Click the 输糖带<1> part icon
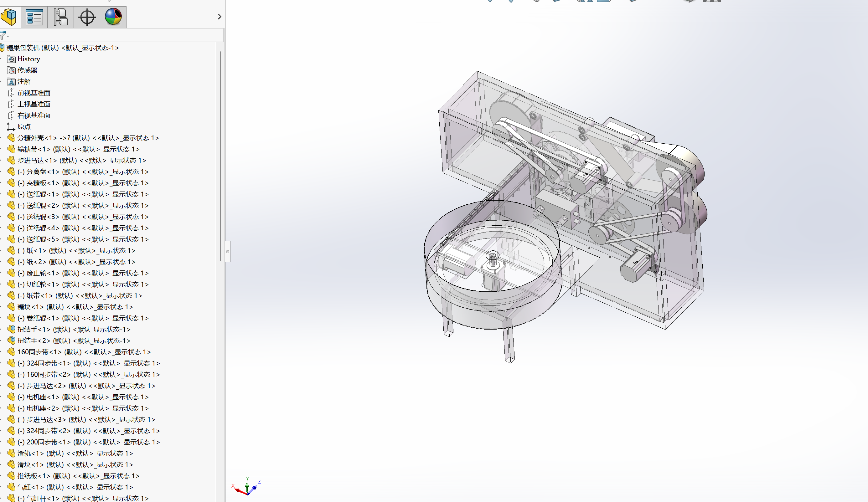Image resolution: width=868 pixels, height=502 pixels. pos(11,149)
